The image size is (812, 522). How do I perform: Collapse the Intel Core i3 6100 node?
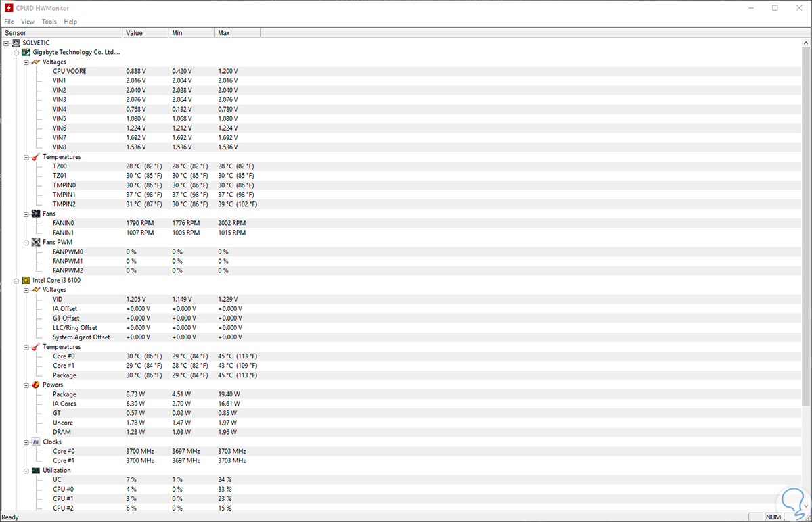[16, 280]
